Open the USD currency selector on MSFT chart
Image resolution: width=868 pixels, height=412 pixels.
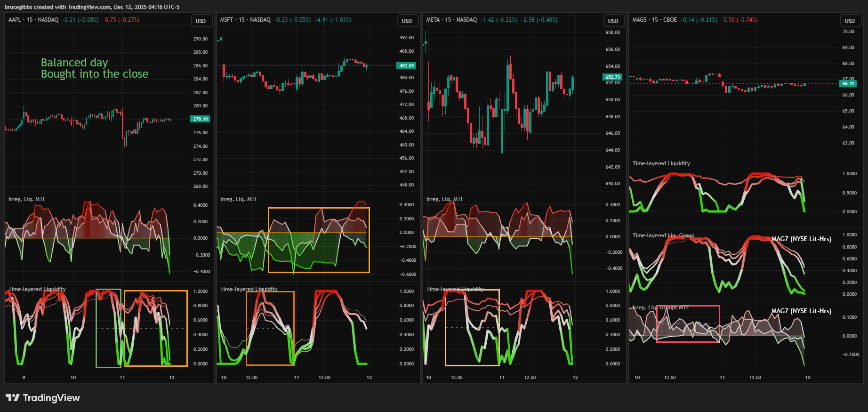(407, 21)
